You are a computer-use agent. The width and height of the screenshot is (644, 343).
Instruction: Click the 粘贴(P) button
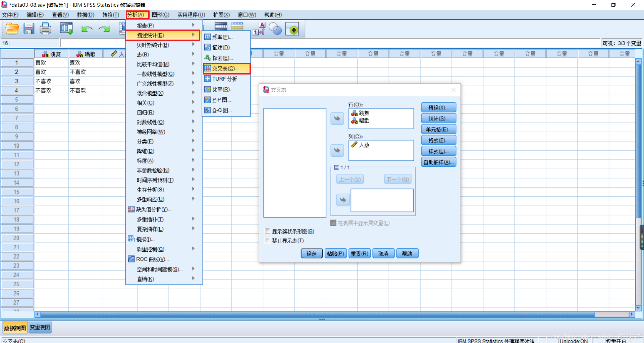click(x=335, y=253)
